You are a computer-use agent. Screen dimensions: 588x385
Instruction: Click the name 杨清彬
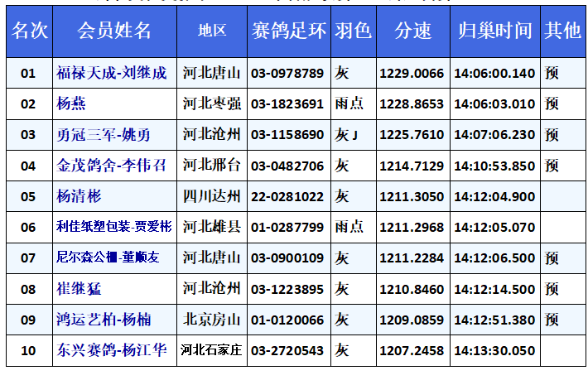click(79, 196)
